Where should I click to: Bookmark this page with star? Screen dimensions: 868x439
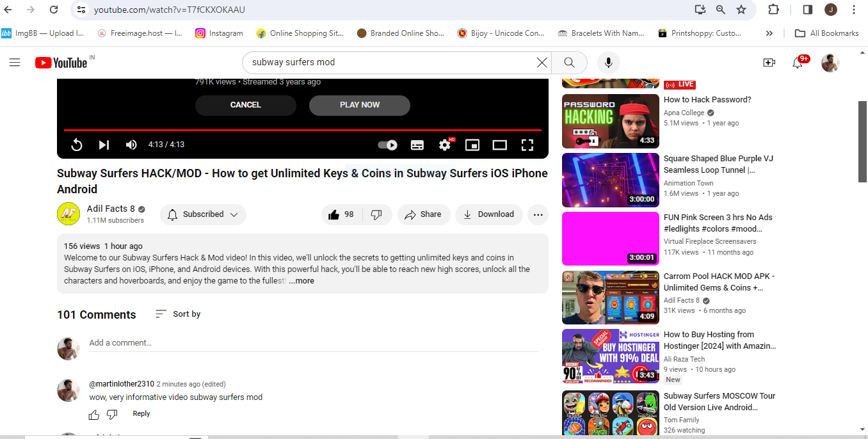pos(741,10)
